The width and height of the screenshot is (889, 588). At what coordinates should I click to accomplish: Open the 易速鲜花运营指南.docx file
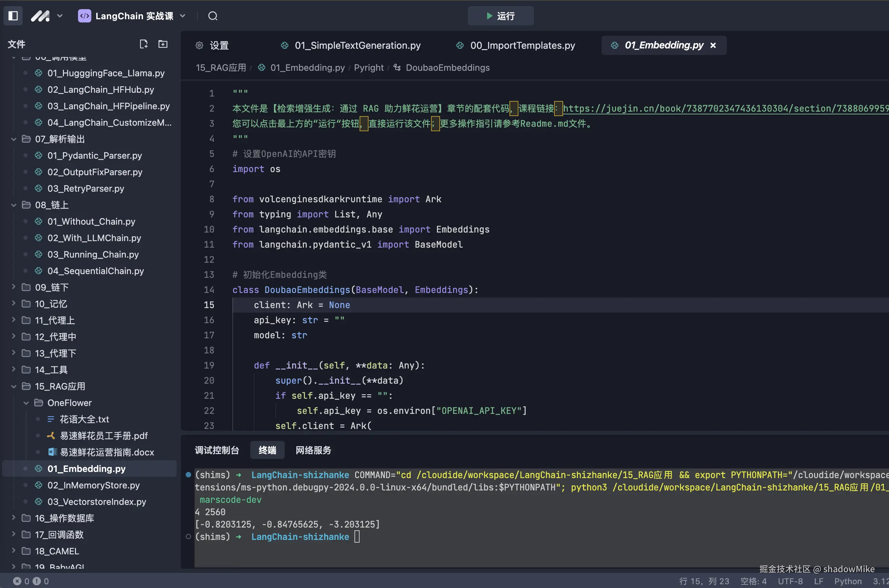[x=107, y=452]
